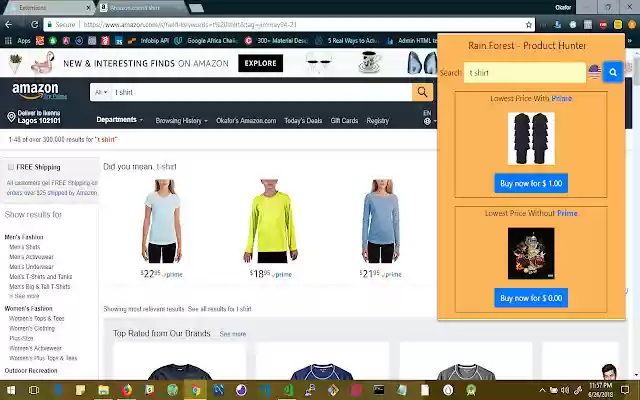640x400 pixels.
Task: Switch to Chrome on the taskbar
Action: pyautogui.click(x=196, y=390)
